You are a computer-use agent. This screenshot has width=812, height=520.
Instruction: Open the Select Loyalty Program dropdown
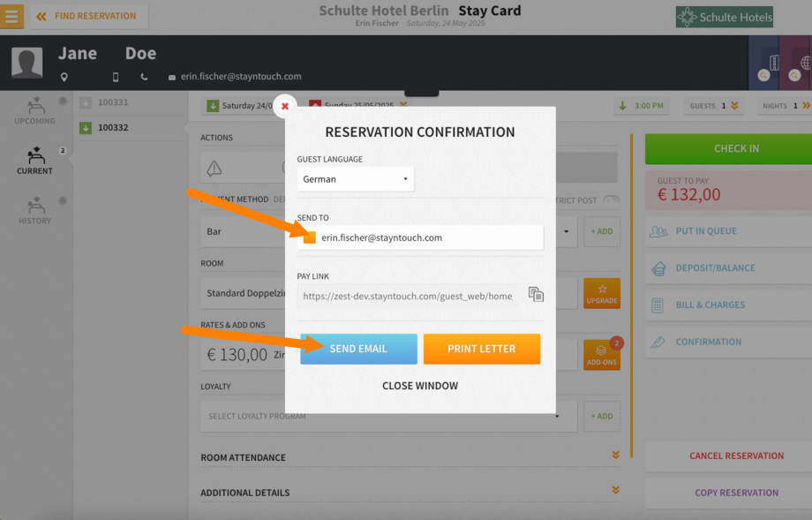click(x=388, y=416)
